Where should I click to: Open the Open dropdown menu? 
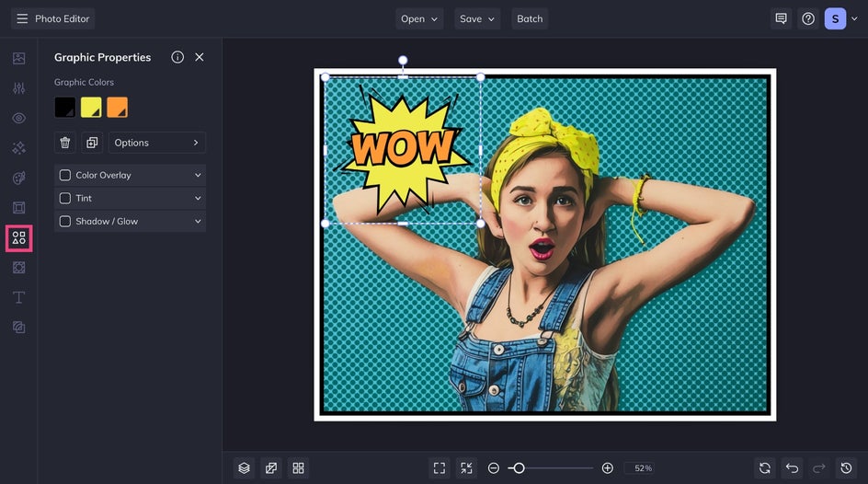(x=419, y=18)
